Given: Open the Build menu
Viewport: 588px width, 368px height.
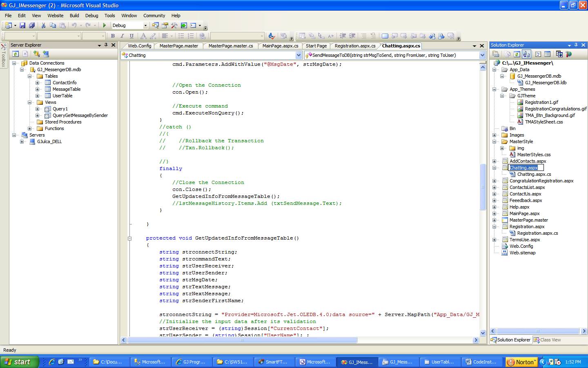Looking at the screenshot, I should [74, 16].
